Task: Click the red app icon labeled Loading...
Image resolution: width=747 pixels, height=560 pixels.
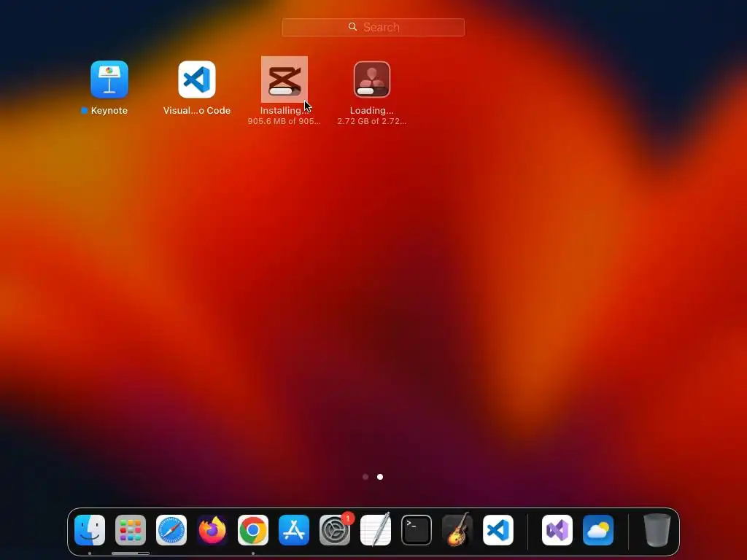Action: tap(372, 79)
